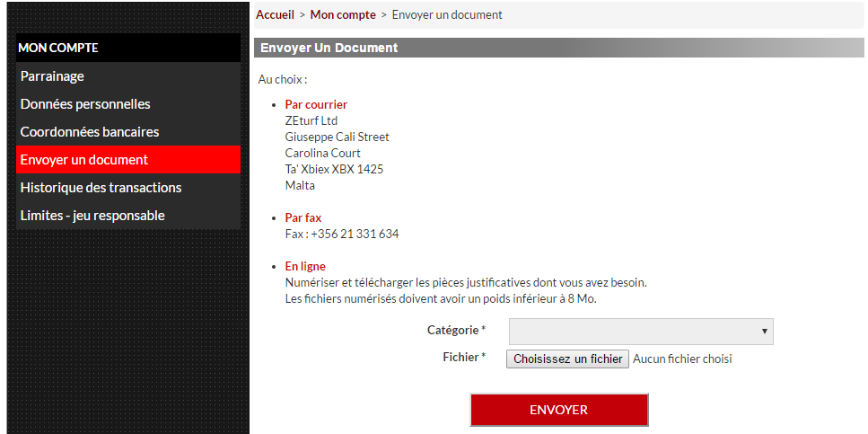Image resolution: width=868 pixels, height=434 pixels.
Task: Click the 'Par courrier' heading
Action: point(316,104)
